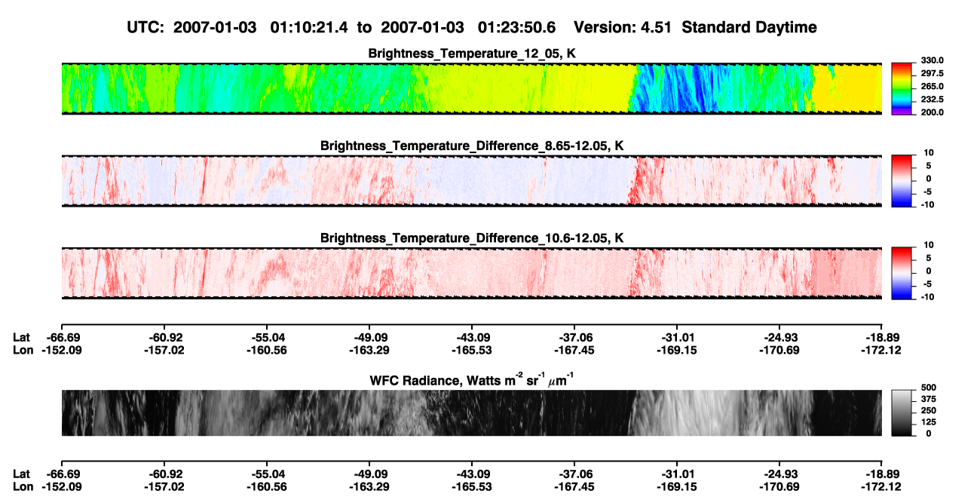Click longitude -169.15 on the bottom axis
980x503 pixels.
[677, 486]
